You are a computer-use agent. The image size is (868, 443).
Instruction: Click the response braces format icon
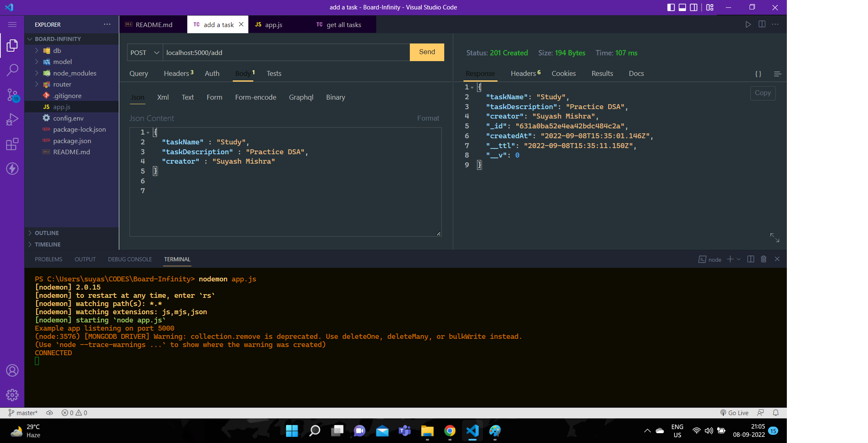point(758,74)
